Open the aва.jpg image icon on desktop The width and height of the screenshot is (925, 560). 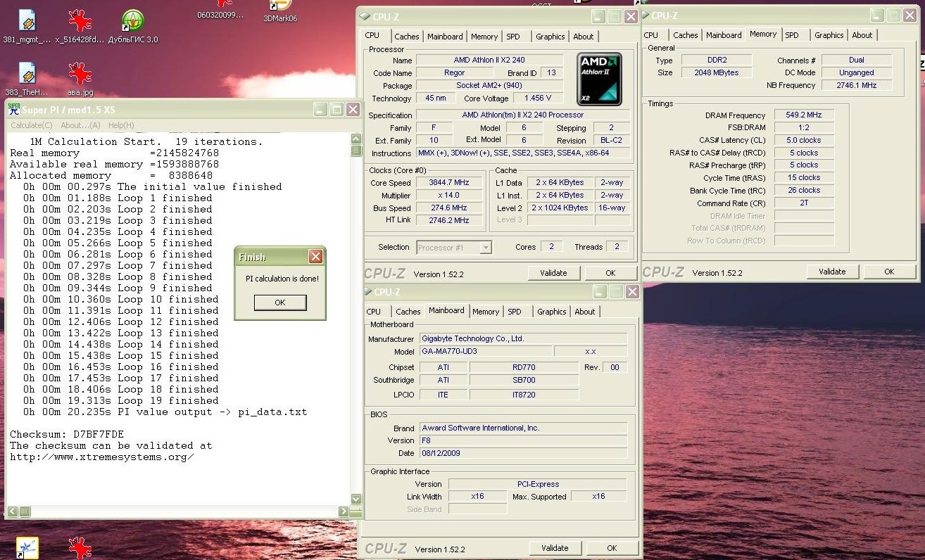pos(80,73)
